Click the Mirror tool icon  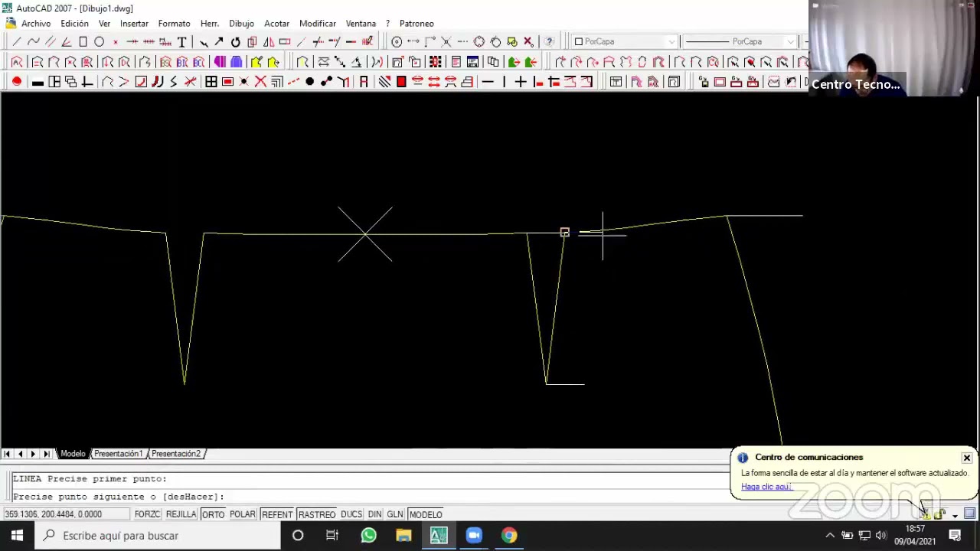269,41
